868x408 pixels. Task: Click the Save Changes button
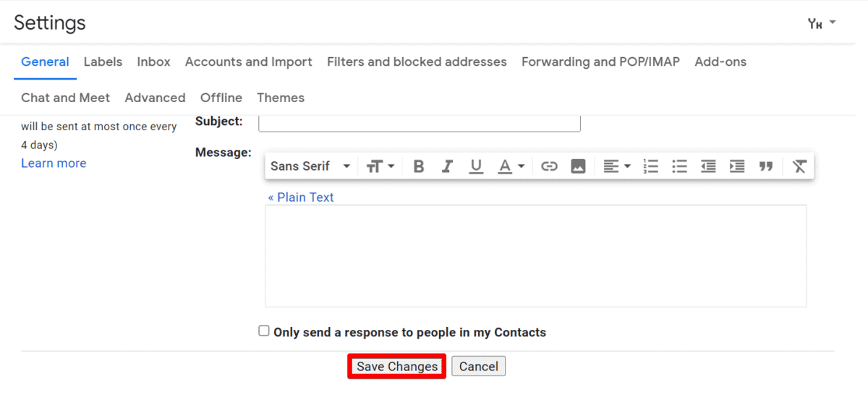397,367
